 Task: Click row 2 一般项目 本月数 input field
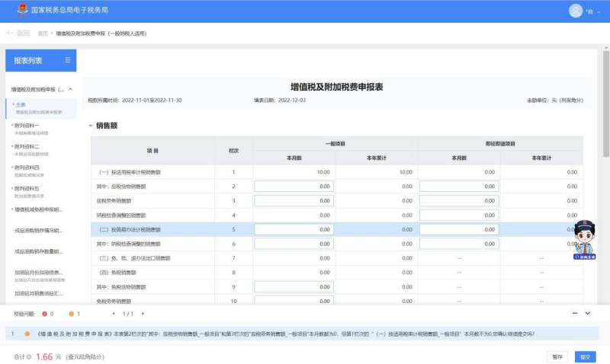click(x=294, y=186)
